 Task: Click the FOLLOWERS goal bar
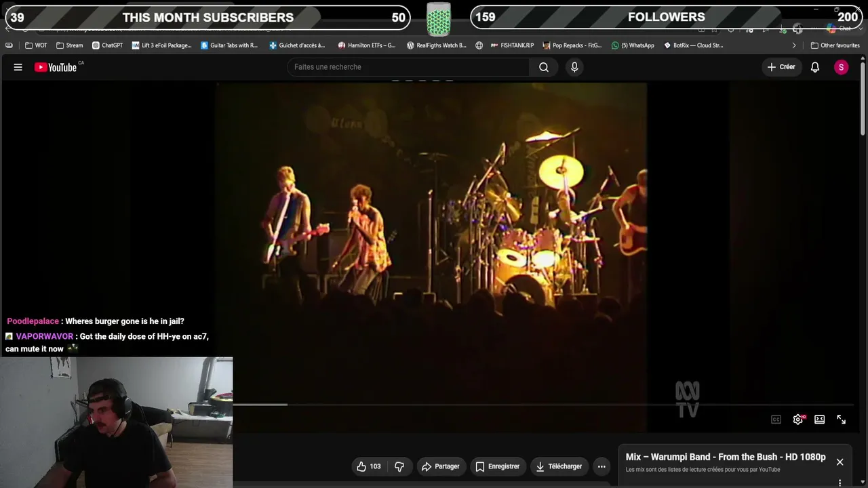(x=666, y=18)
